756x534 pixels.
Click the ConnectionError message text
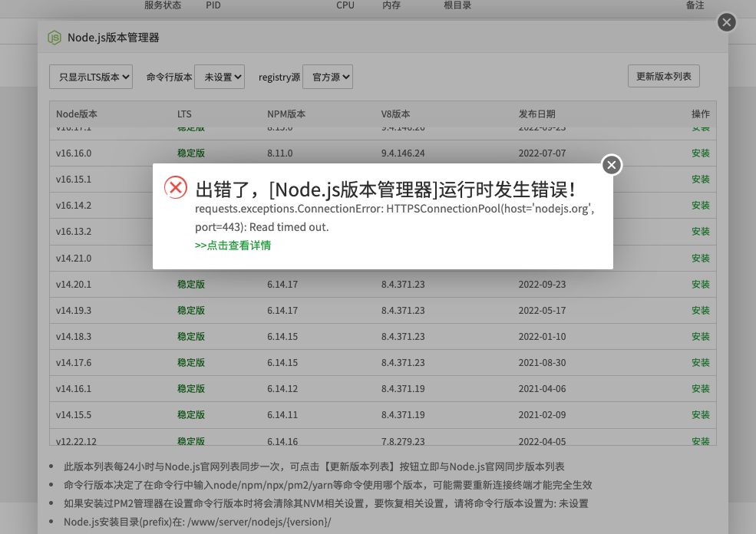pos(395,218)
